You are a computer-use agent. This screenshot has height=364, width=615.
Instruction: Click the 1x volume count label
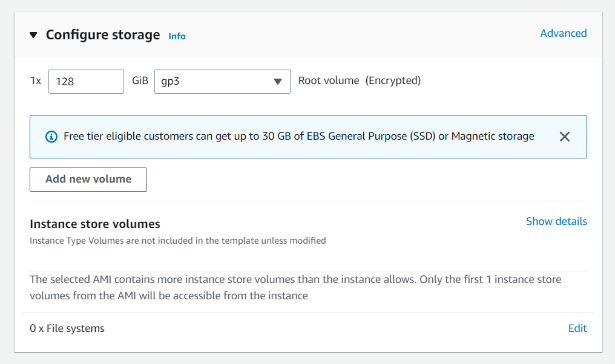tap(36, 80)
